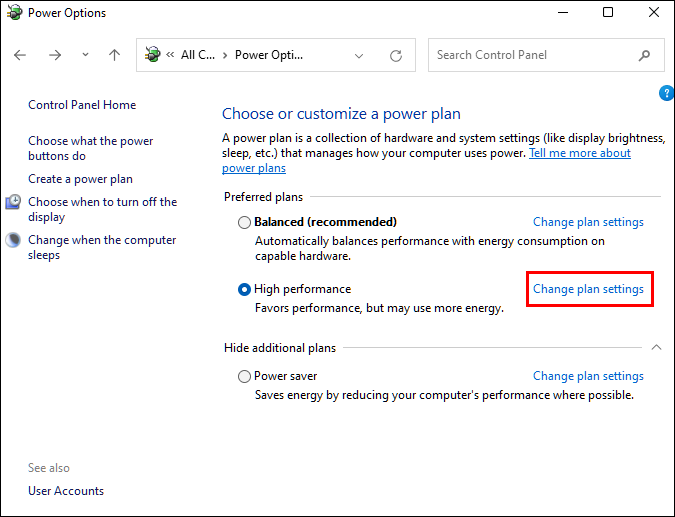
Task: Click the Power Options title bar icon
Action: click(x=12, y=13)
